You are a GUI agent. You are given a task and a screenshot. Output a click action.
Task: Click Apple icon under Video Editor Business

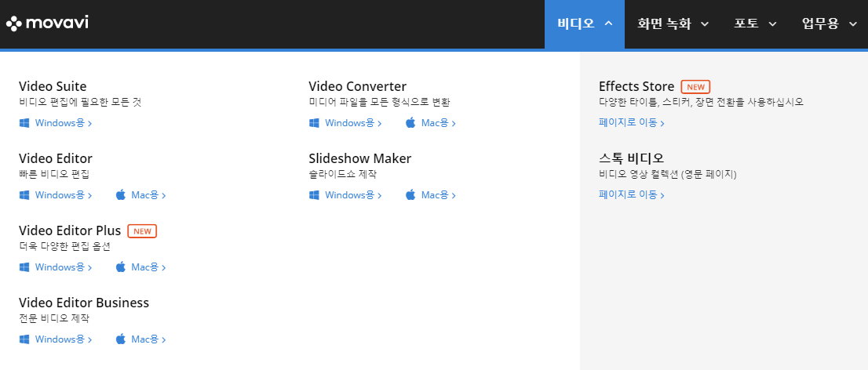(x=121, y=339)
